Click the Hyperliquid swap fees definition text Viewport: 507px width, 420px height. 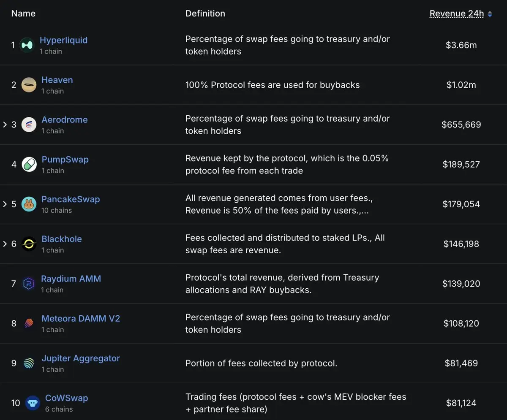288,45
